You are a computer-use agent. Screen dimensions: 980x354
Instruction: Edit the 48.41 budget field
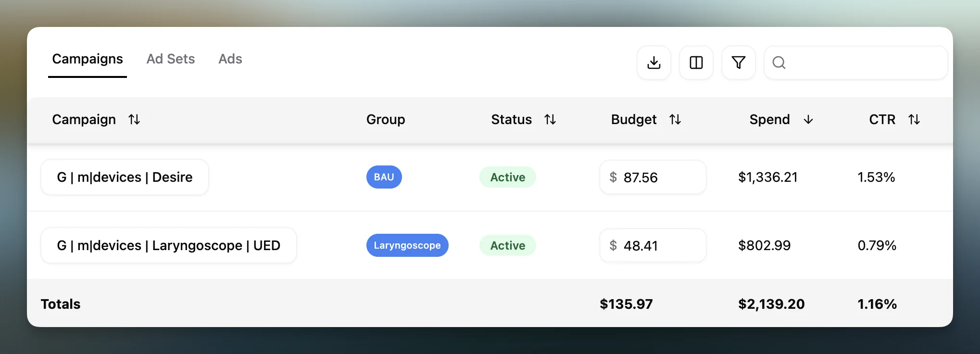click(653, 245)
